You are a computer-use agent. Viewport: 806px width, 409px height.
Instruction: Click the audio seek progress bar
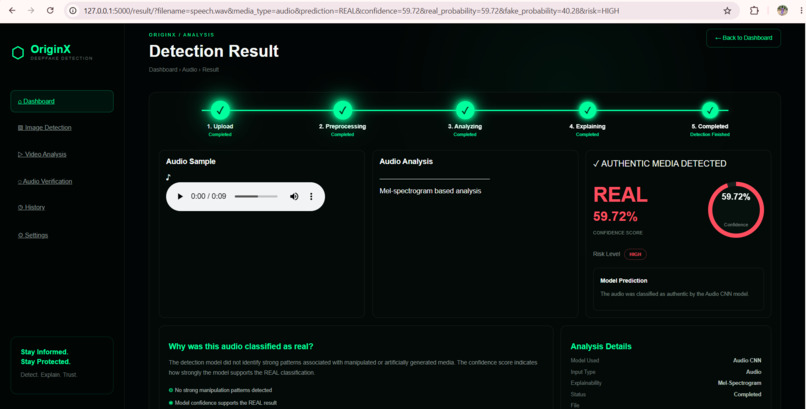(256, 196)
